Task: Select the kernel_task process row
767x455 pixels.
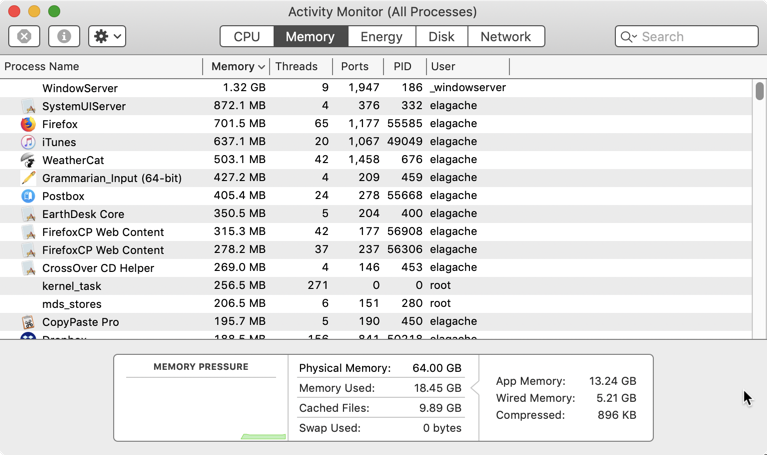Action: [376, 286]
